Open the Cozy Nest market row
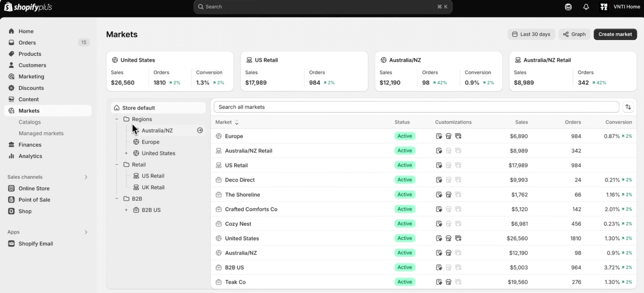This screenshot has width=644, height=293. (424, 224)
